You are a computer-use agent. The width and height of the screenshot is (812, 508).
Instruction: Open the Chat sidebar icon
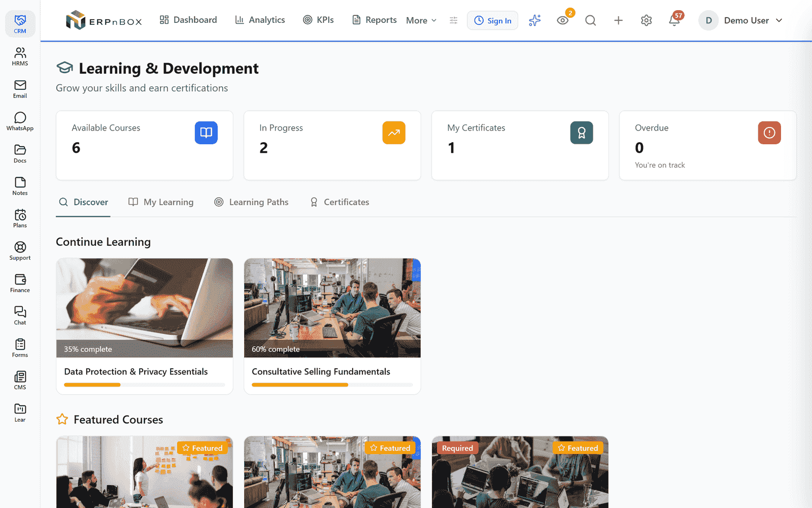[x=20, y=316]
